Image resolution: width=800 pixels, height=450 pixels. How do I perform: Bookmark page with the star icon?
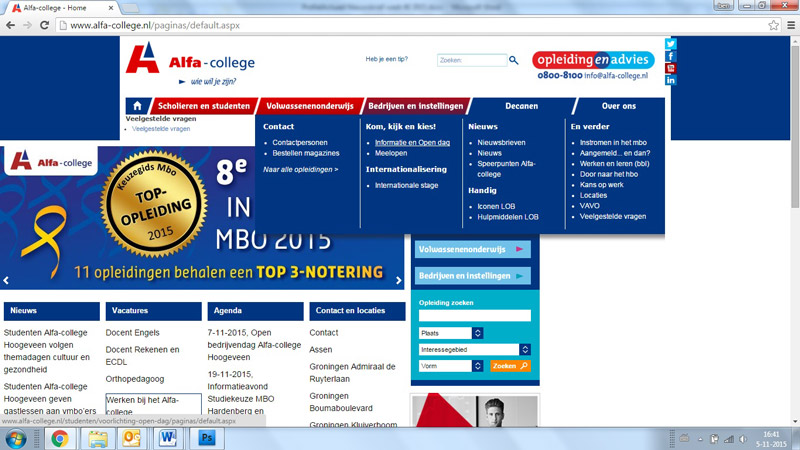[773, 25]
